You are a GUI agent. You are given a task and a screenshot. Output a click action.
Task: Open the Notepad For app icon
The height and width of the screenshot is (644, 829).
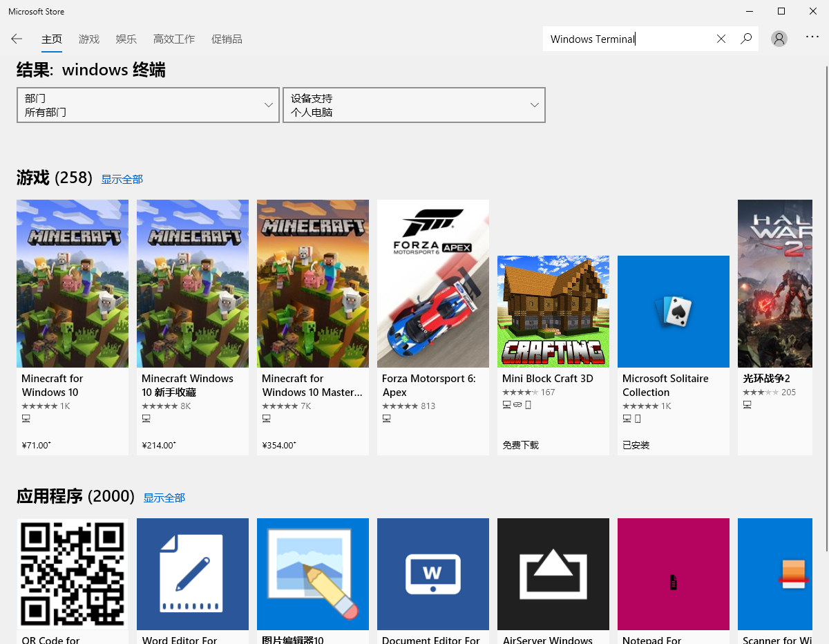tap(674, 574)
